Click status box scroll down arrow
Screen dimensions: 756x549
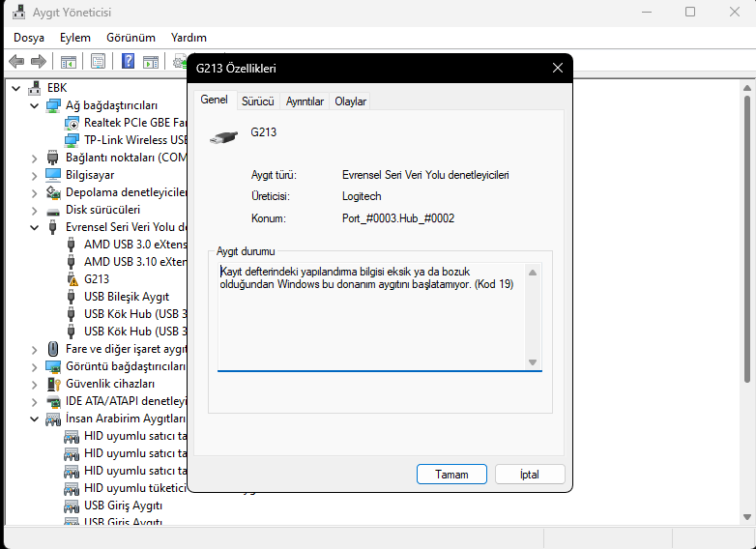[x=533, y=362]
